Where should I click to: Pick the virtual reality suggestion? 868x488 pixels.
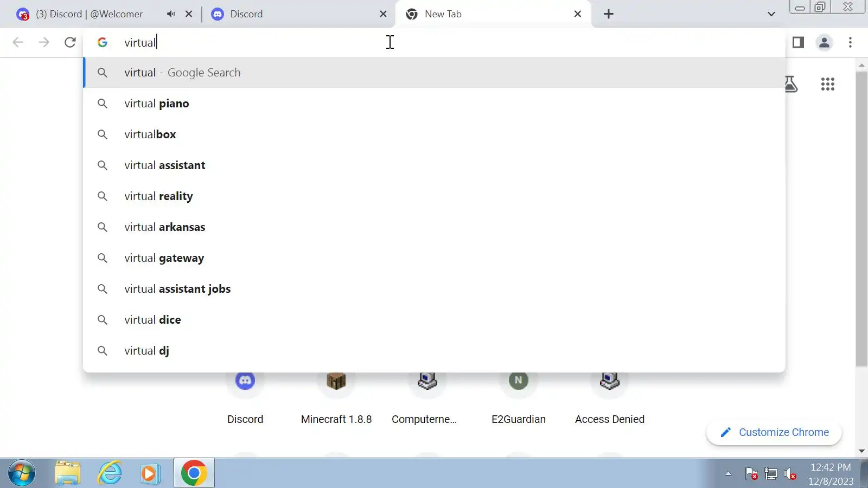pyautogui.click(x=434, y=196)
